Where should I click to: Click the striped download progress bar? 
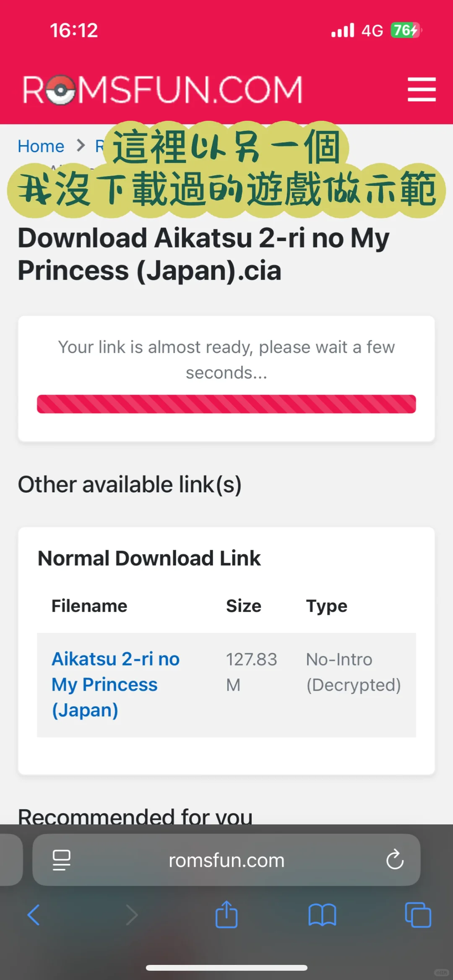(226, 404)
